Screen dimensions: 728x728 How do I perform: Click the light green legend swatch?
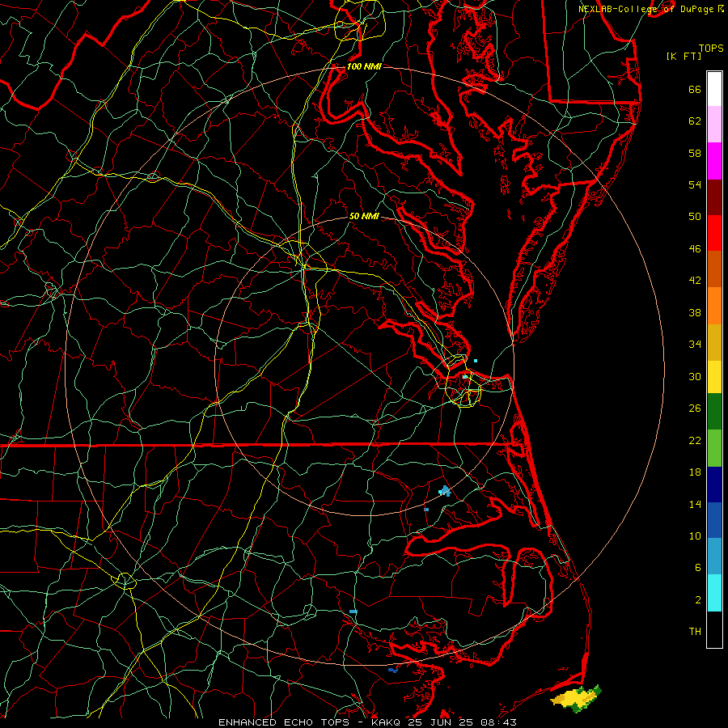(x=714, y=448)
